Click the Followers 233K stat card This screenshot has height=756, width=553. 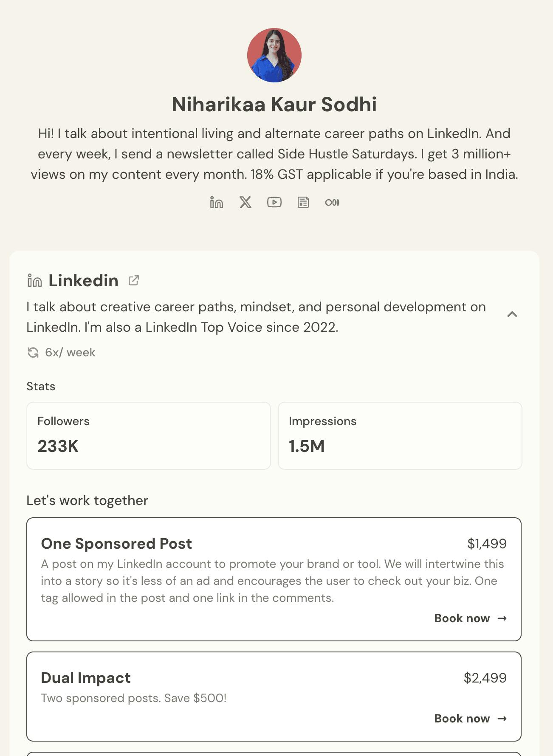point(149,436)
